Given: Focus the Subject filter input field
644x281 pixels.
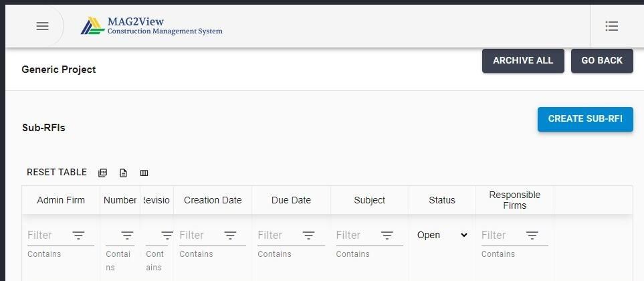Looking at the screenshot, I should 356,236.
